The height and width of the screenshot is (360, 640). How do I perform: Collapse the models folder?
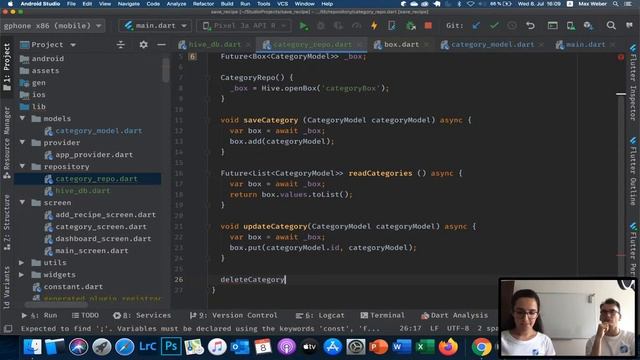click(22, 118)
